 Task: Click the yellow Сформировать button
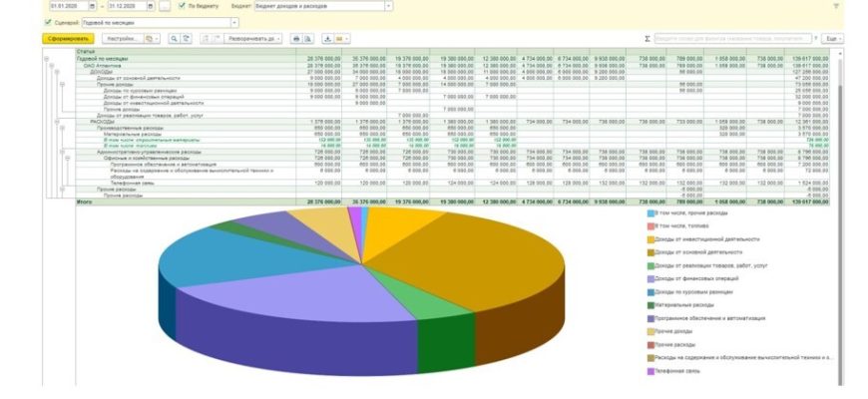(69, 38)
